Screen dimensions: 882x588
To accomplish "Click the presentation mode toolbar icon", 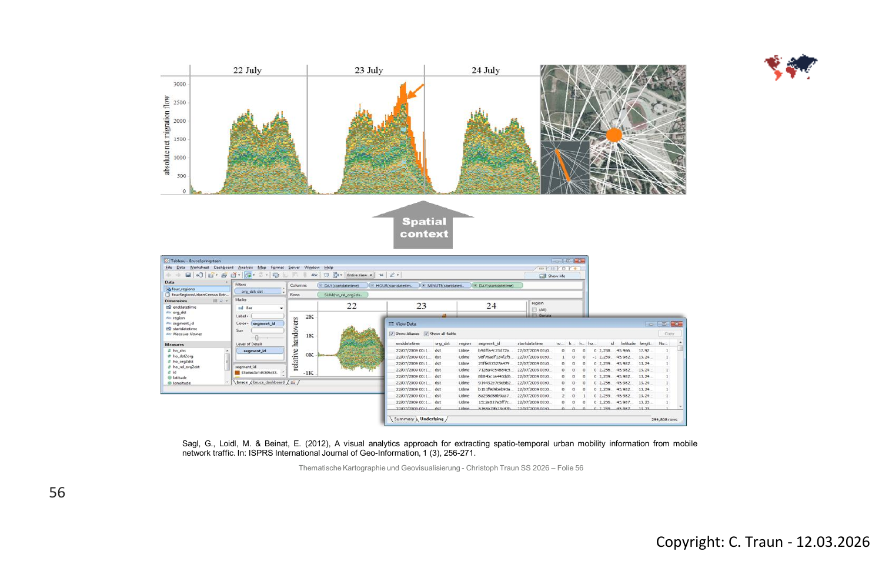I will click(326, 275).
